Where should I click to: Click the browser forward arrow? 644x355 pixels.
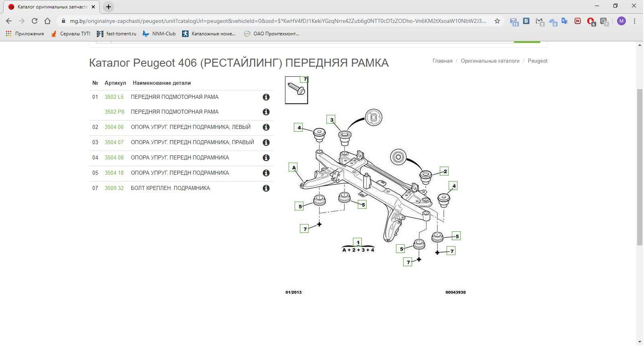pyautogui.click(x=22, y=21)
